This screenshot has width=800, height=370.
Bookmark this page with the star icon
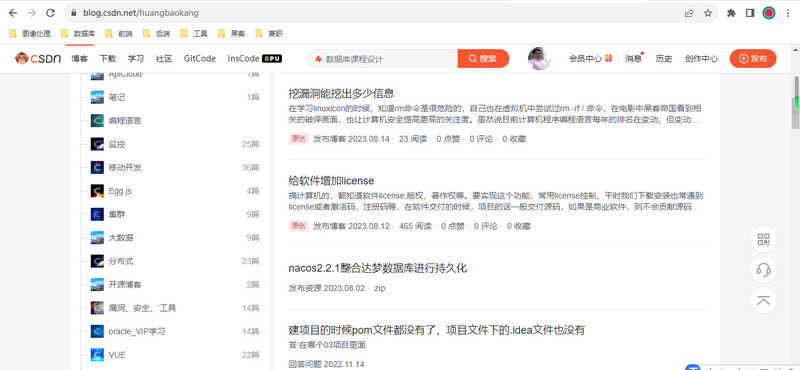pos(708,13)
